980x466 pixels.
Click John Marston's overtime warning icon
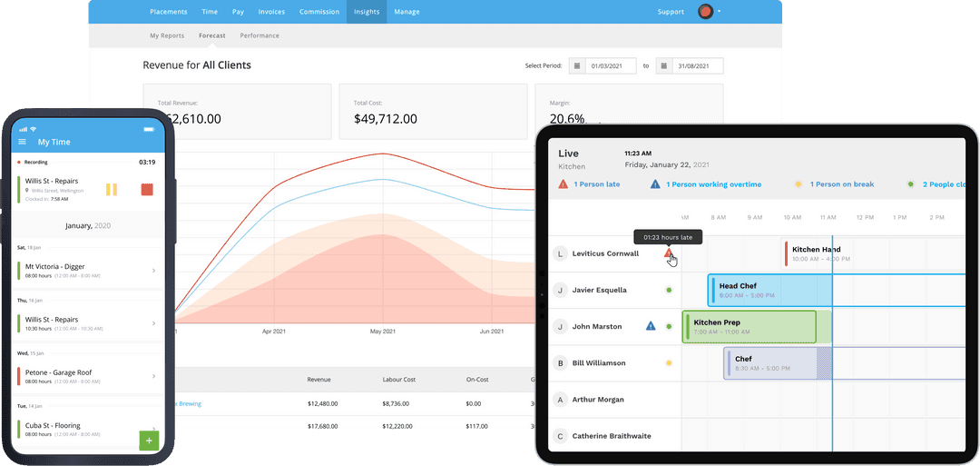click(x=651, y=326)
